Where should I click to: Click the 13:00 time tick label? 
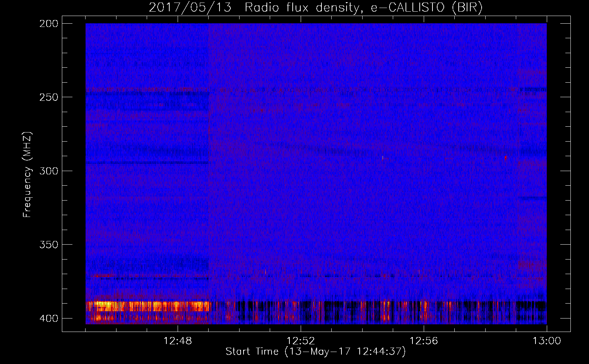547,341
